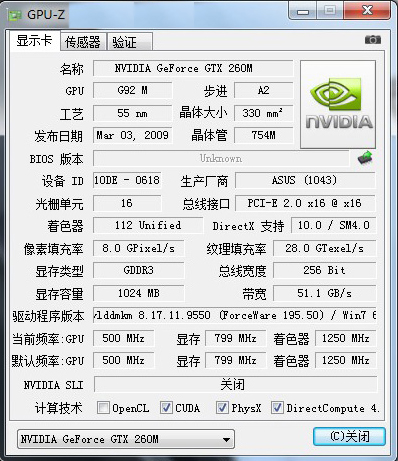Click the 当前频率 显存 field 799 MHz
This screenshot has height=461, width=398.
click(x=235, y=338)
